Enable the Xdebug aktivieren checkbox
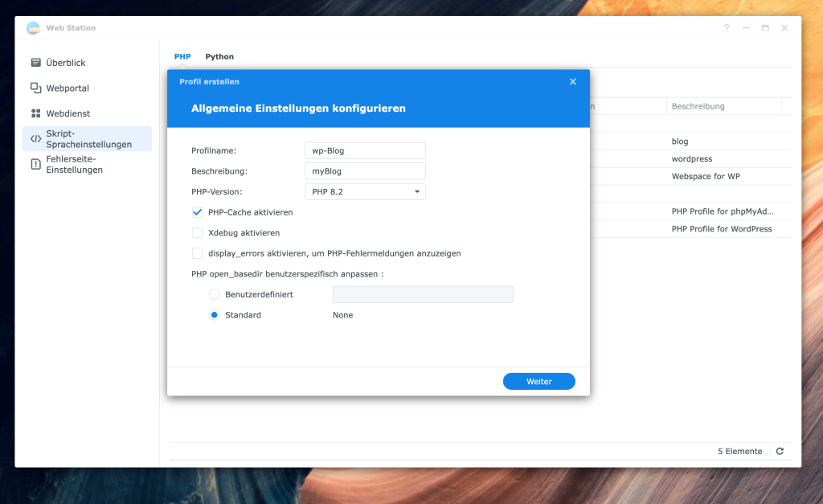 click(198, 233)
